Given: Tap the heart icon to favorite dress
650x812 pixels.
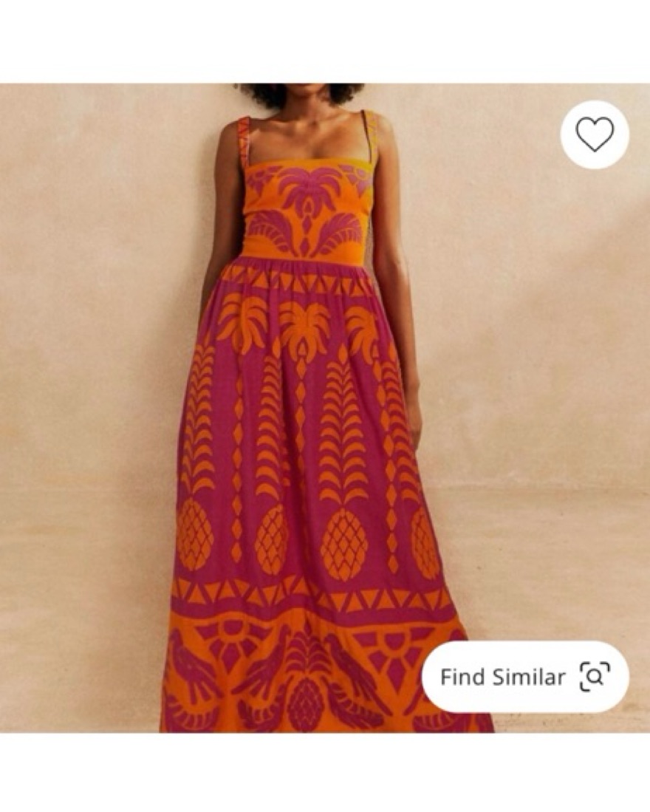Looking at the screenshot, I should 595,134.
